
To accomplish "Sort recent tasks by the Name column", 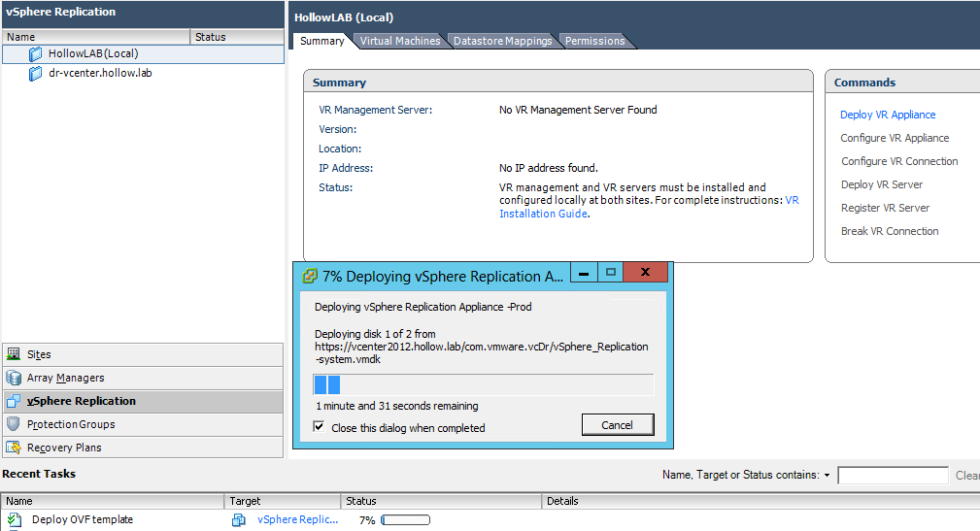I will [113, 501].
